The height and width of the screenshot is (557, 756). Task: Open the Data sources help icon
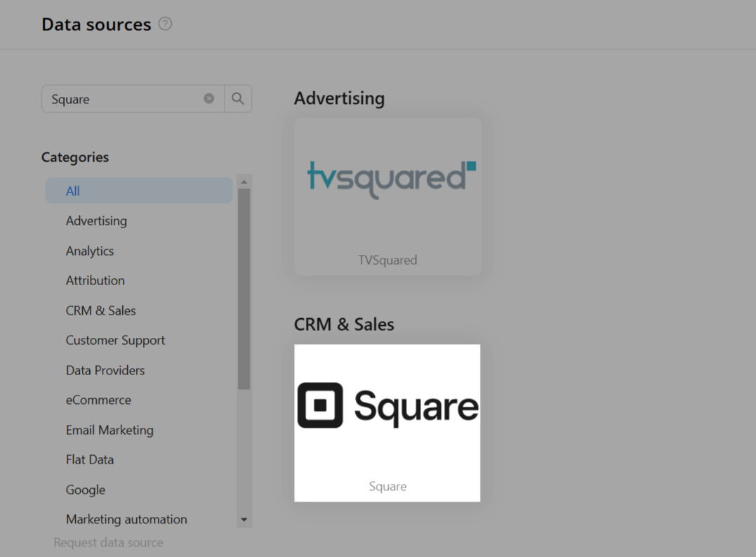pyautogui.click(x=165, y=24)
